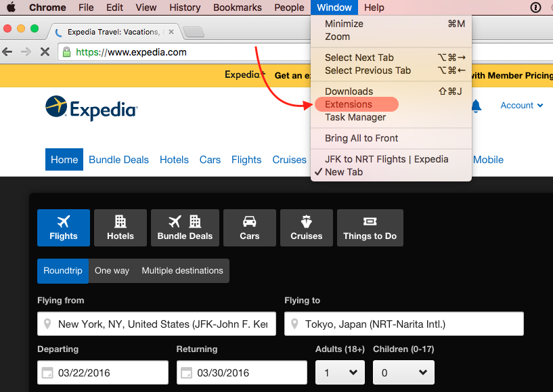
Task: Choose Extensions from the Window menu
Action: click(x=391, y=104)
